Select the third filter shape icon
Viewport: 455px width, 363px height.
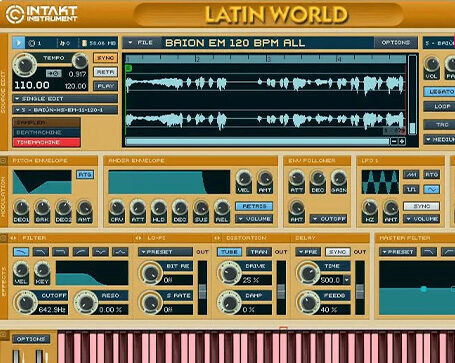[x=60, y=252]
